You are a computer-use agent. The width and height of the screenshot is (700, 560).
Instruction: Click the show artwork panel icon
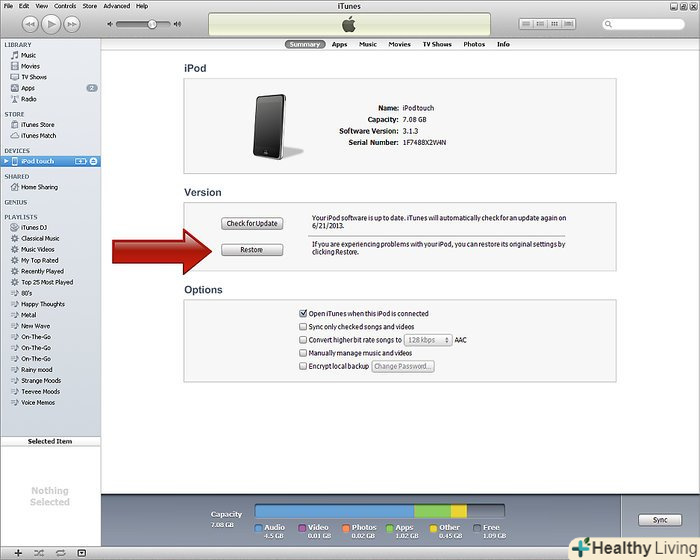pyautogui.click(x=81, y=553)
